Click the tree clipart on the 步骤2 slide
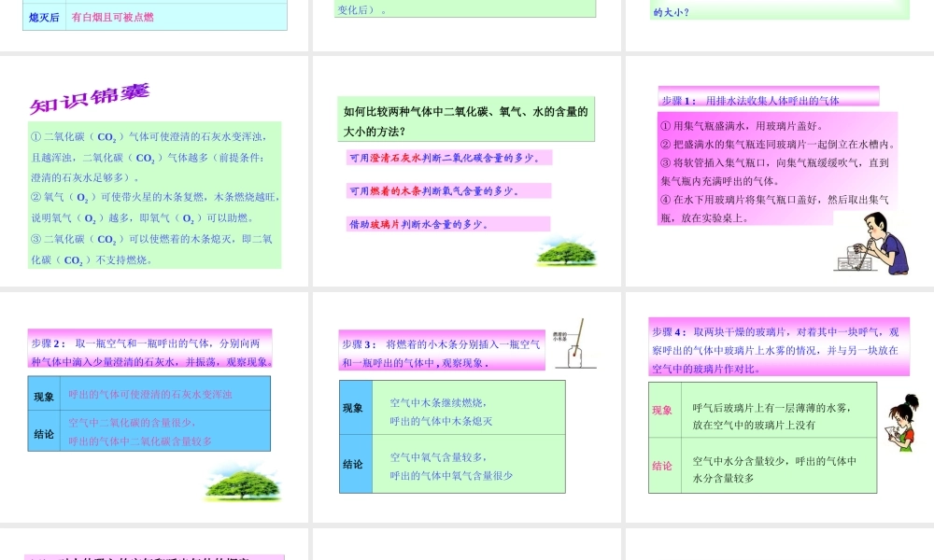934x560 pixels. coord(243,483)
